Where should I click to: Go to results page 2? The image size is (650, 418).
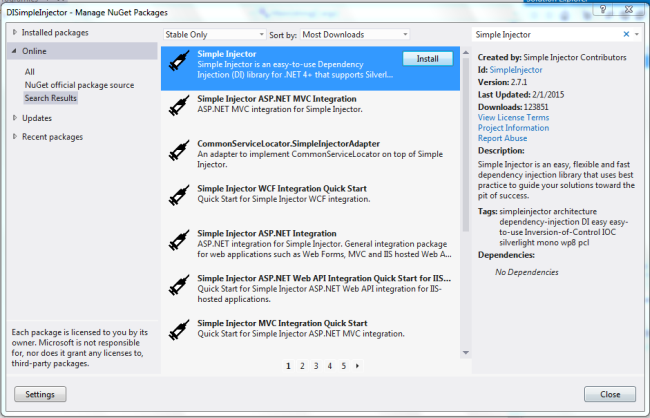tap(302, 366)
